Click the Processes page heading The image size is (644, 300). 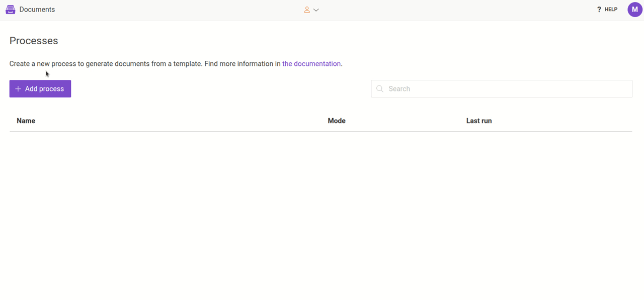pyautogui.click(x=34, y=41)
